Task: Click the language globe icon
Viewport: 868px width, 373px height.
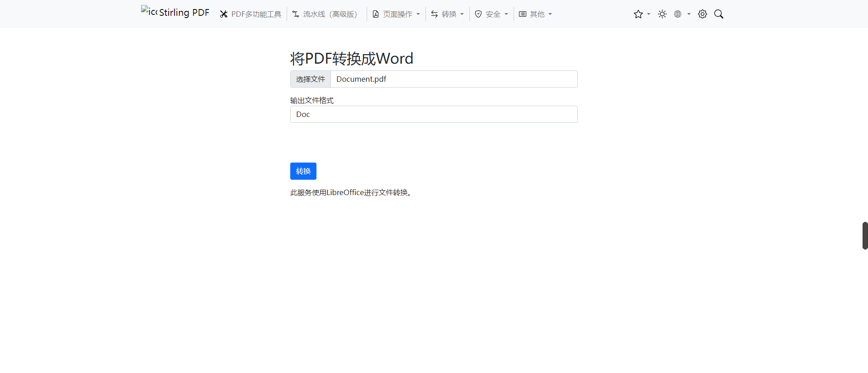Action: (x=678, y=14)
